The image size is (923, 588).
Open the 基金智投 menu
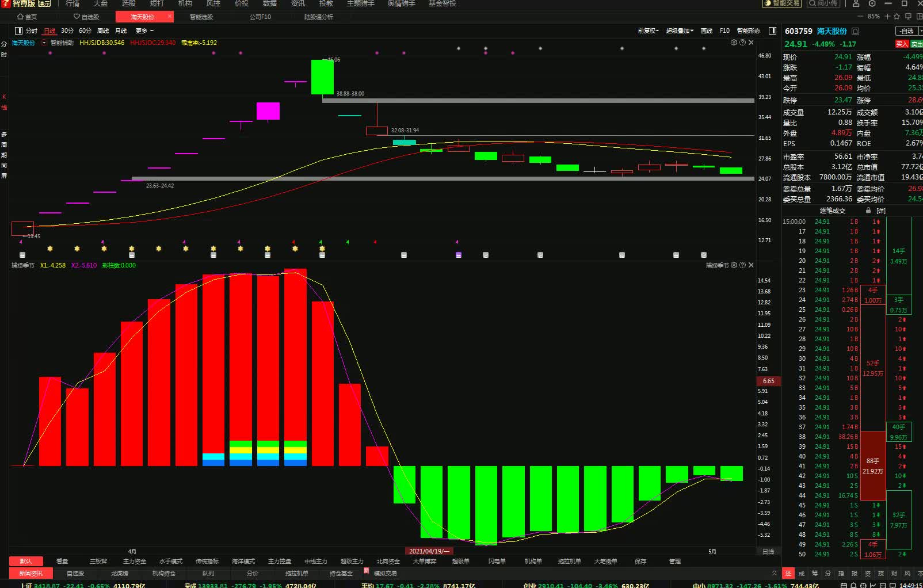[443, 3]
